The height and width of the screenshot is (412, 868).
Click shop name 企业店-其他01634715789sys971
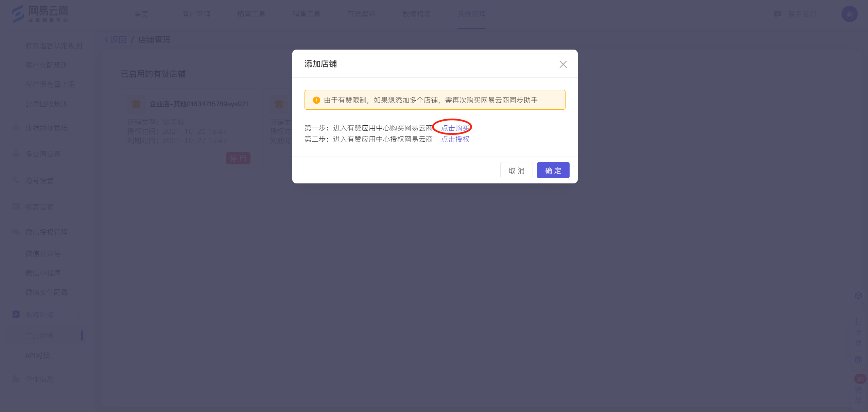coord(199,104)
